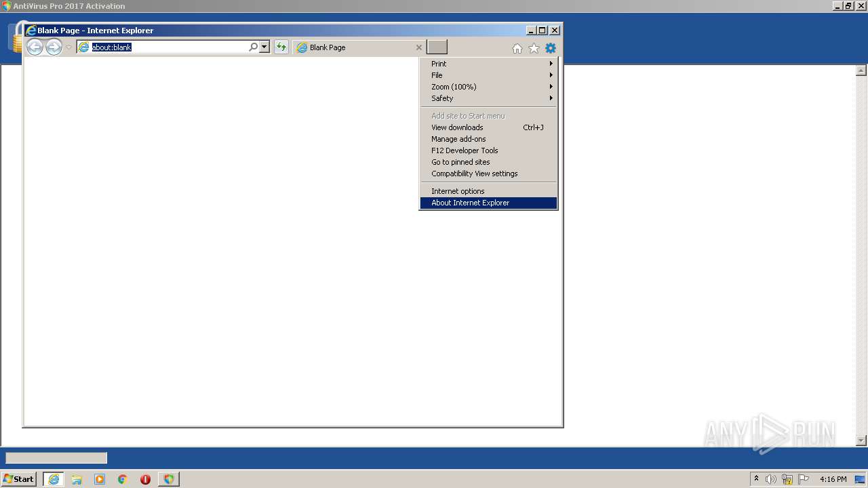This screenshot has height=488, width=868.
Task: Click the Refresh button
Action: point(281,47)
